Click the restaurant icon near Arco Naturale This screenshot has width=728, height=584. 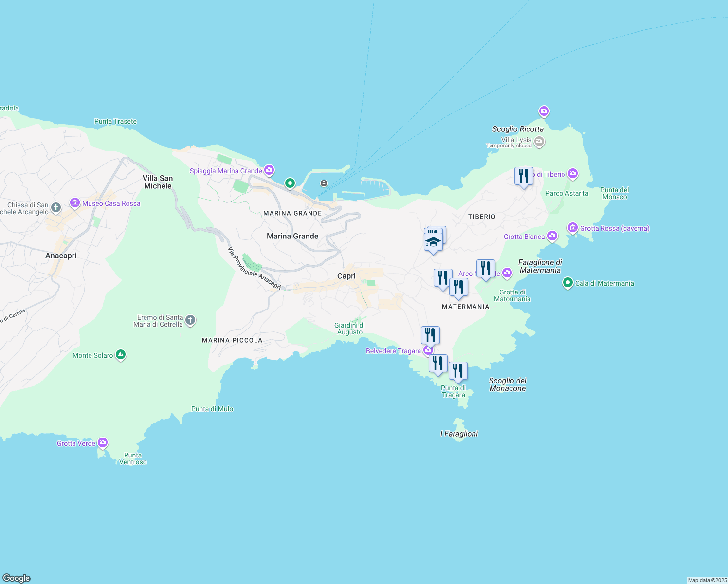tap(486, 267)
